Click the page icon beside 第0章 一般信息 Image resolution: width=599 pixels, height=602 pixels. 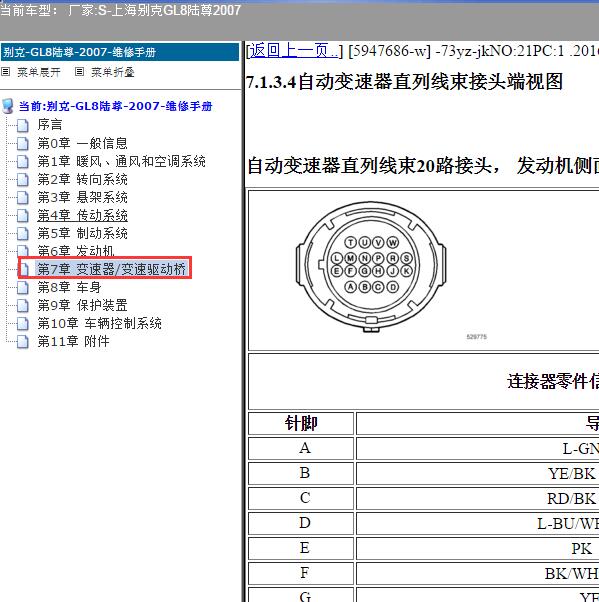click(x=23, y=143)
